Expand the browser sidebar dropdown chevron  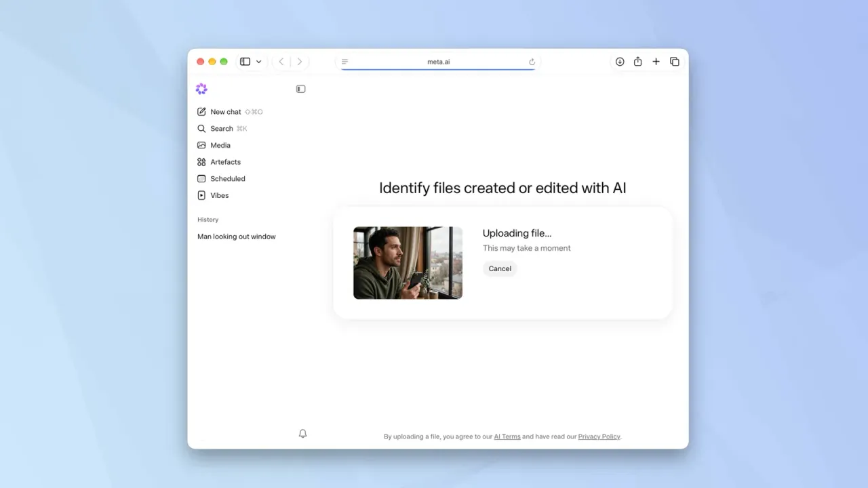coord(258,62)
